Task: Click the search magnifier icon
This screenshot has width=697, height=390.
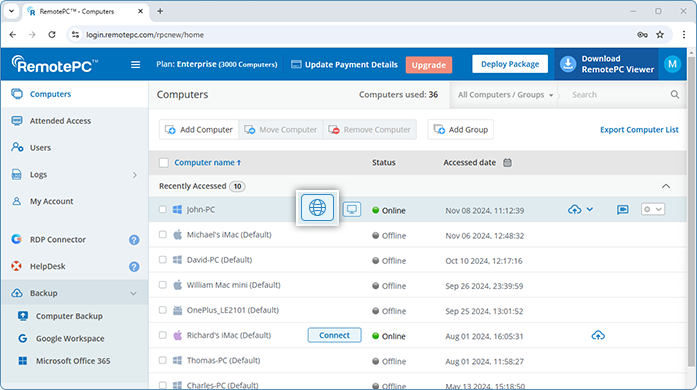Action: [675, 95]
